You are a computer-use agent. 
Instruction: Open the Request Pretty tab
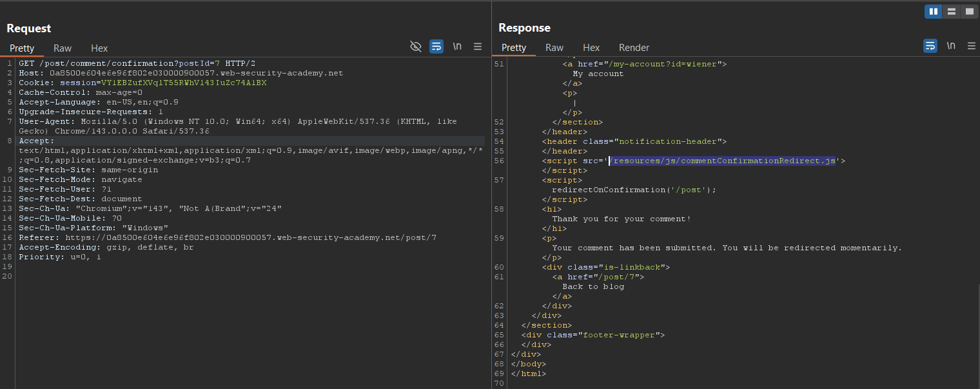coord(22,48)
